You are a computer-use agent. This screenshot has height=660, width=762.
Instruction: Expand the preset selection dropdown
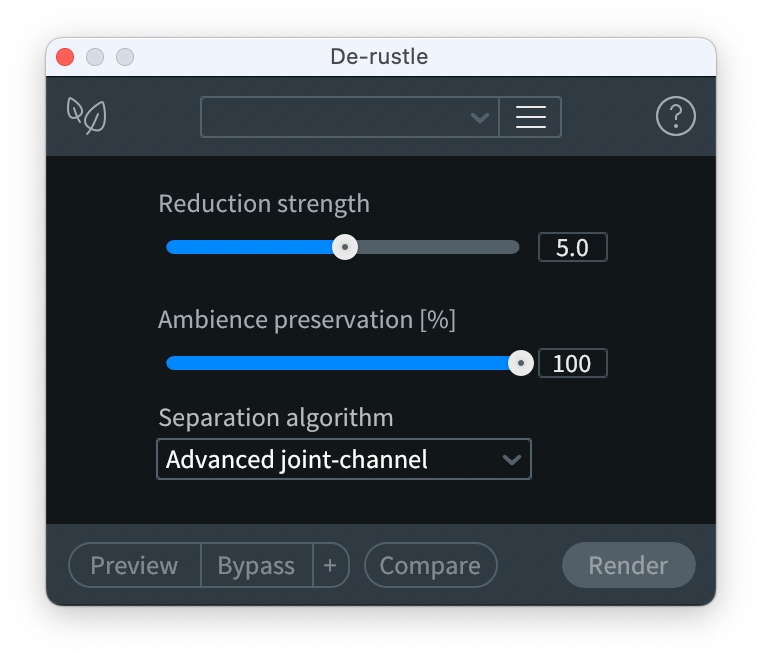click(350, 117)
